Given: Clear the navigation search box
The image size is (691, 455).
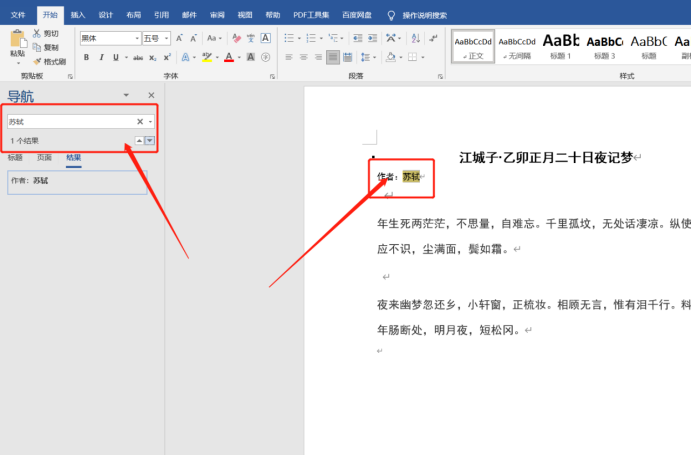Looking at the screenshot, I should pos(140,122).
